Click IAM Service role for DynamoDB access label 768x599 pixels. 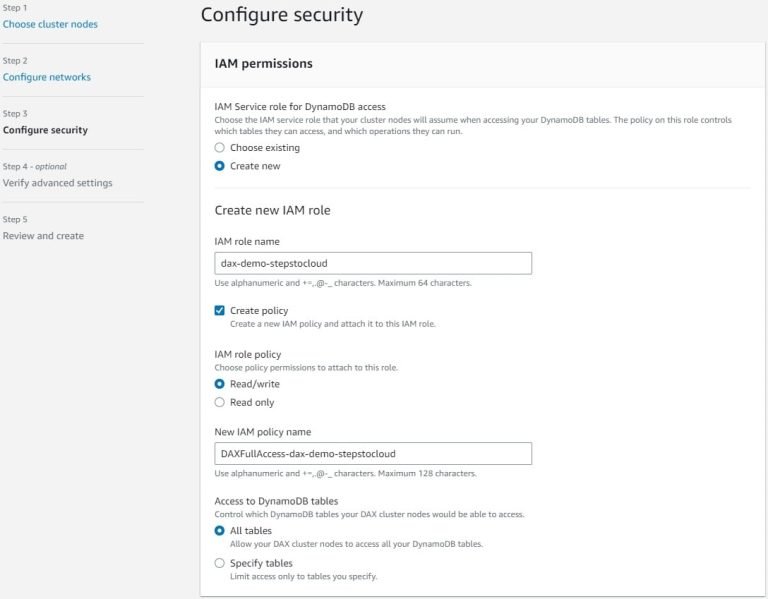click(x=300, y=106)
